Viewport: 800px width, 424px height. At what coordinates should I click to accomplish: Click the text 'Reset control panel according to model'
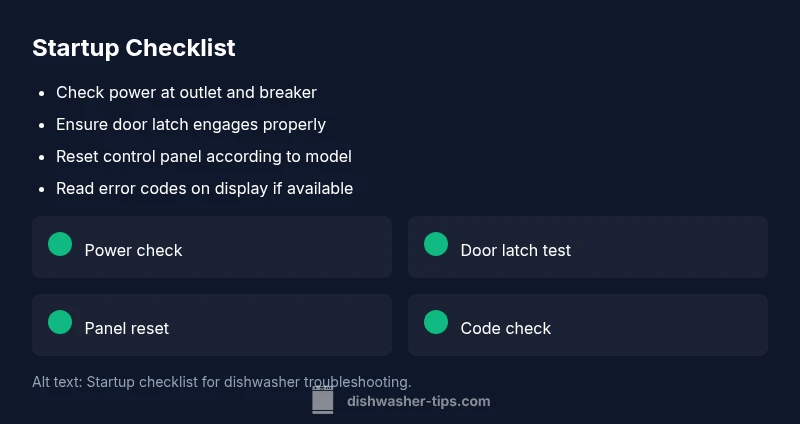[x=204, y=156]
